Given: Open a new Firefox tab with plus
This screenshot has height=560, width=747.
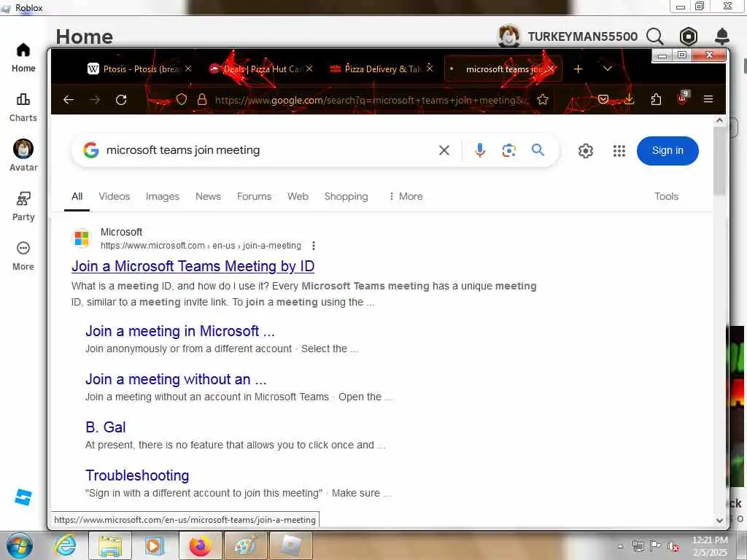Looking at the screenshot, I should pos(578,69).
